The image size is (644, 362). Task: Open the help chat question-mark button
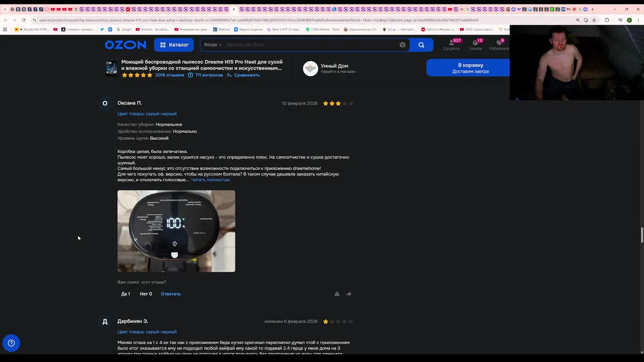pos(11,343)
